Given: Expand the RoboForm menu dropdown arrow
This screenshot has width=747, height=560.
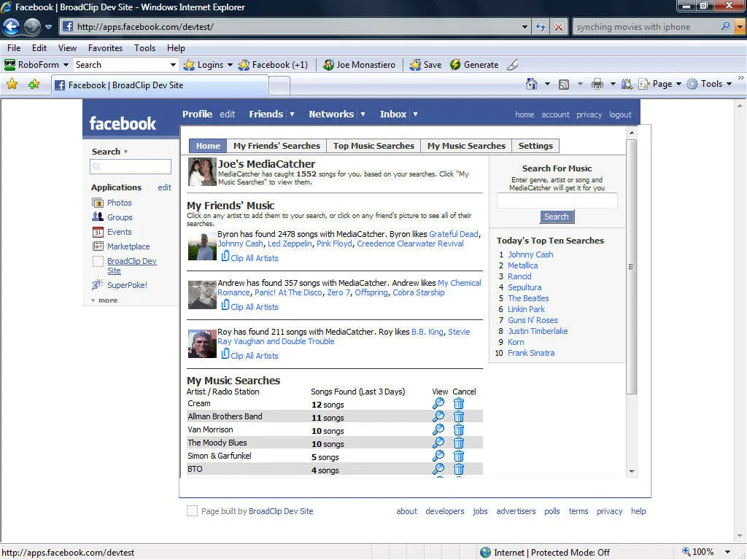Looking at the screenshot, I should click(66, 65).
